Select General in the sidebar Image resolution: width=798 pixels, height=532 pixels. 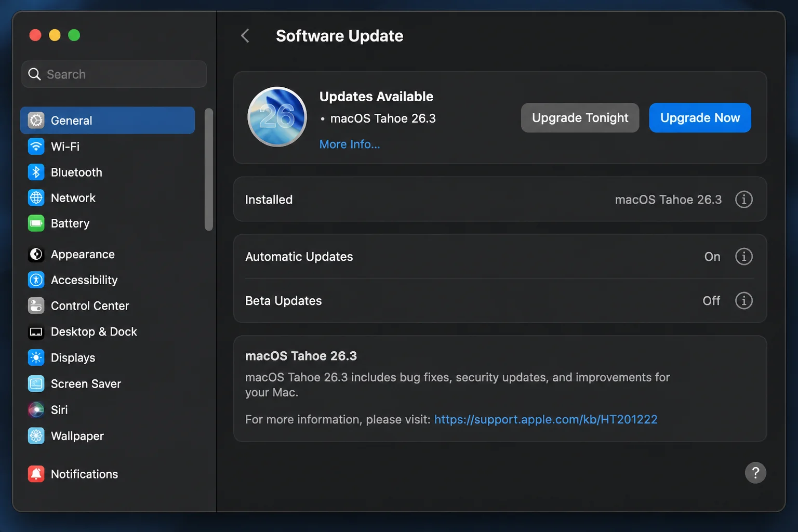point(108,121)
